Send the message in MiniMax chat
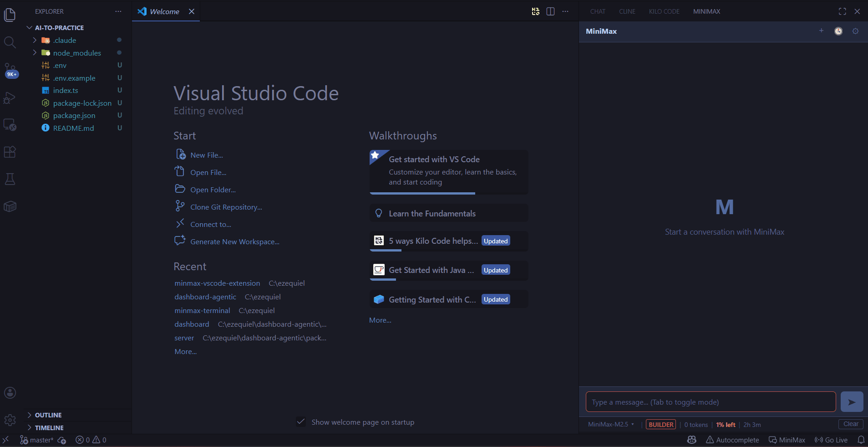Viewport: 868px width, 447px height. click(x=852, y=402)
